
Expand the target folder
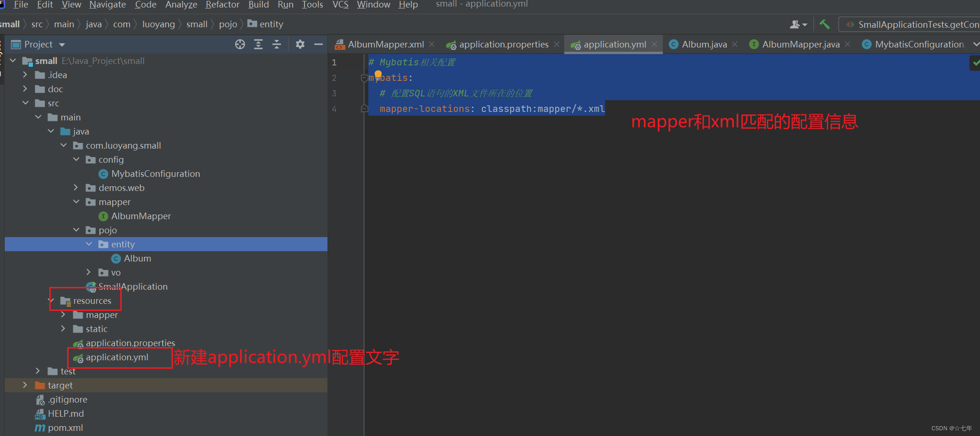(25, 385)
